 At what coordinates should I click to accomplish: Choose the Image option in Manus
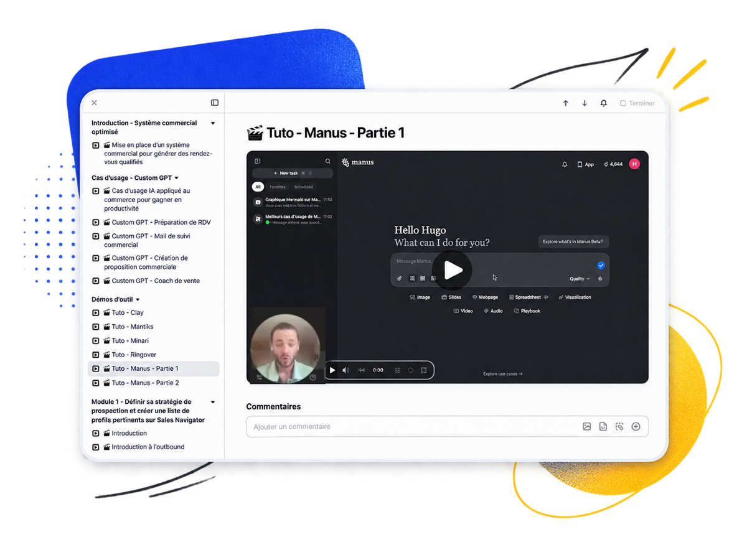pyautogui.click(x=420, y=297)
